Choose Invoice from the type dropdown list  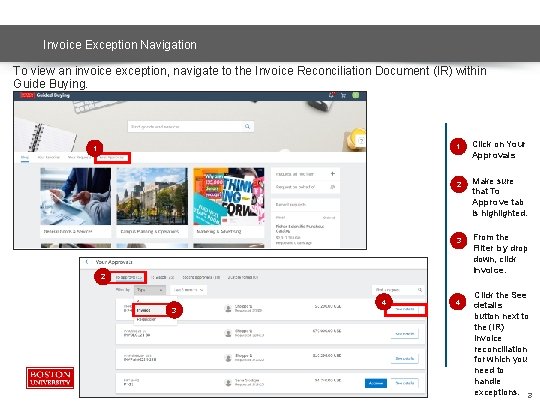coord(150,310)
